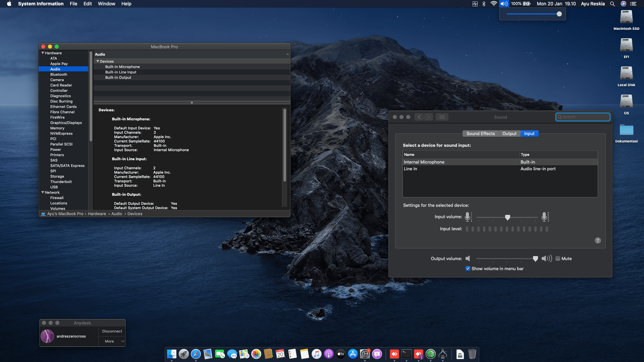
Task: Click the Bluetooth icon in the menu bar
Action: [x=484, y=4]
